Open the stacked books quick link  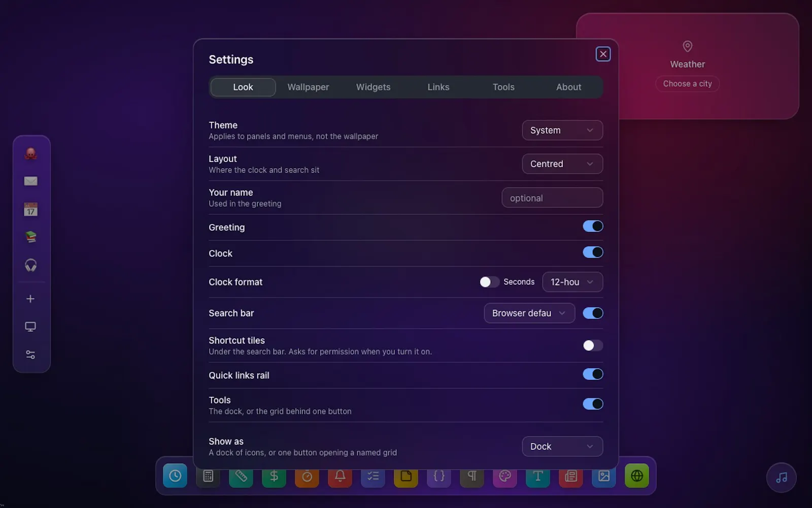click(x=31, y=237)
